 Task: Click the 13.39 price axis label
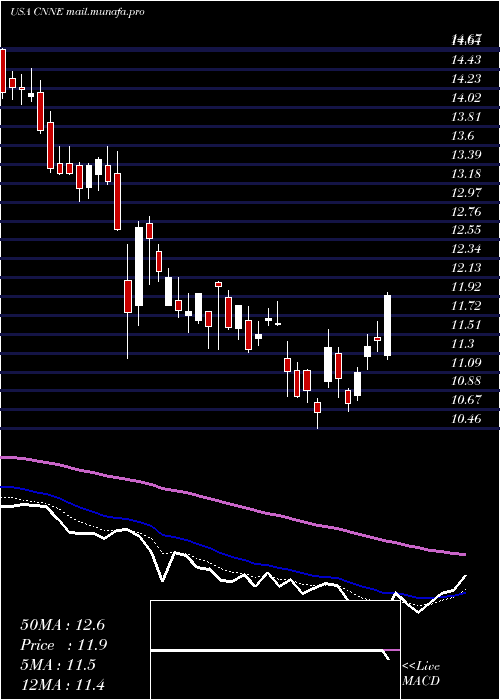tap(466, 155)
